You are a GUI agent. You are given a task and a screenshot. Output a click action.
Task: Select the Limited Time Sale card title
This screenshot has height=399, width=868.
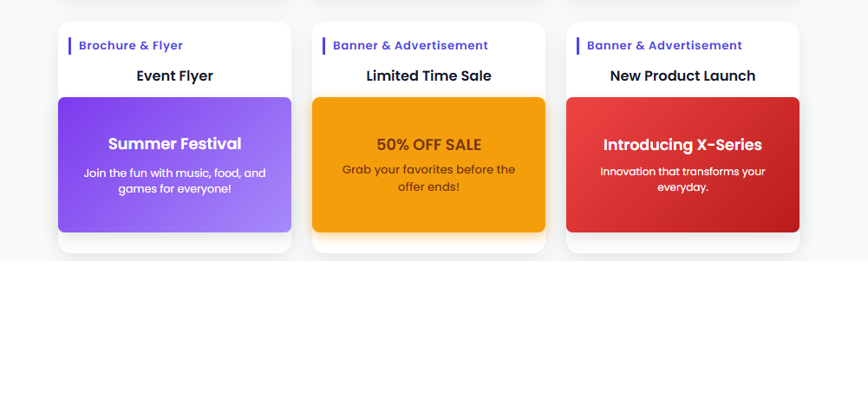point(428,76)
